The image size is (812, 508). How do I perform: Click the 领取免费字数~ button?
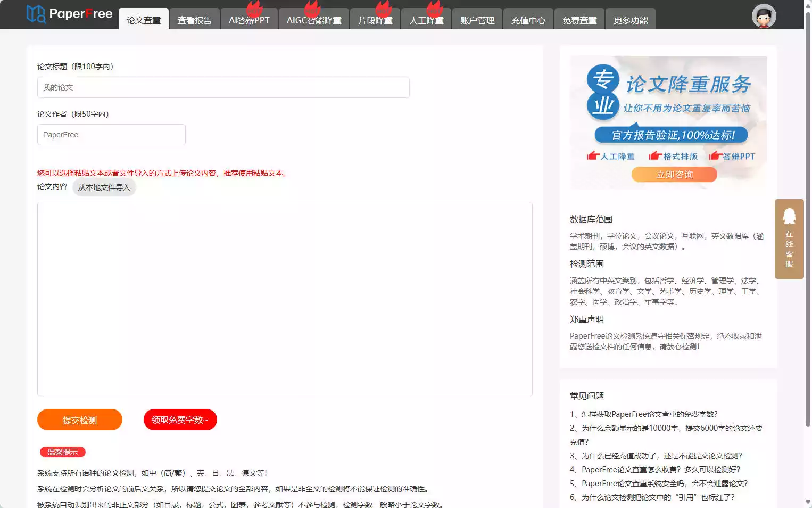click(x=180, y=420)
